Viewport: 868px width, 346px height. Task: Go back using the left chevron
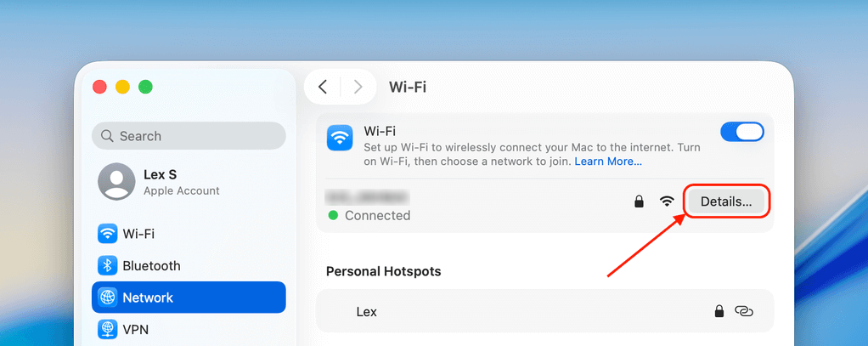323,87
